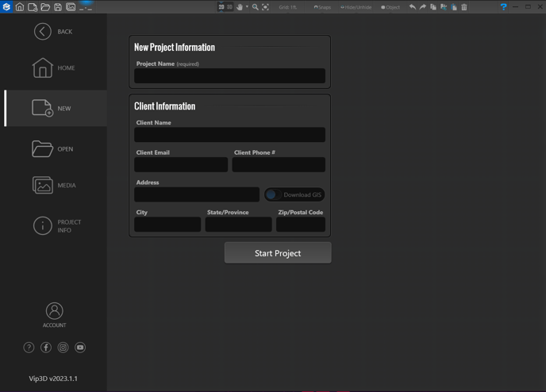This screenshot has height=392, width=546.
Task: Select the zoom magnifier tool
Action: 256,7
